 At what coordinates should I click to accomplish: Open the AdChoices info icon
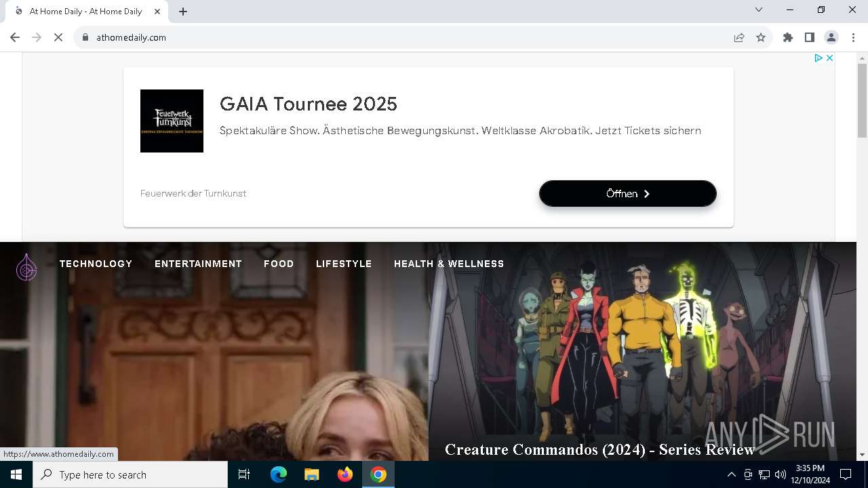[818, 58]
